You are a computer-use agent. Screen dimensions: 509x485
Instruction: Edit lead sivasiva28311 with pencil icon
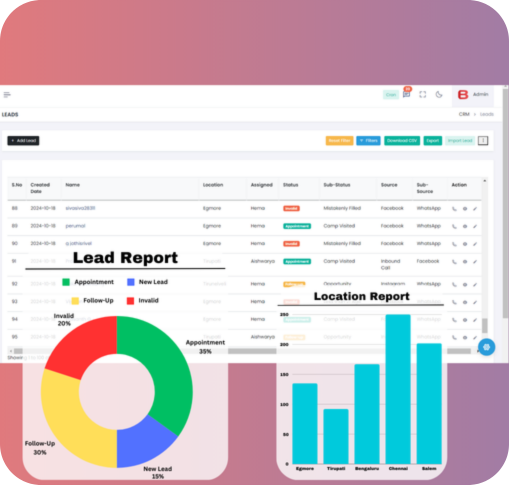tap(475, 209)
